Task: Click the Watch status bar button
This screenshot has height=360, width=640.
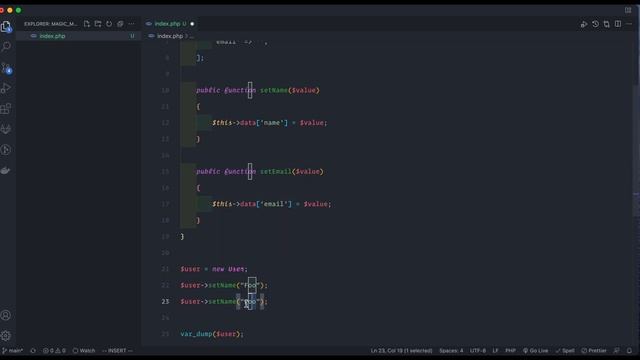Action: pyautogui.click(x=84, y=351)
